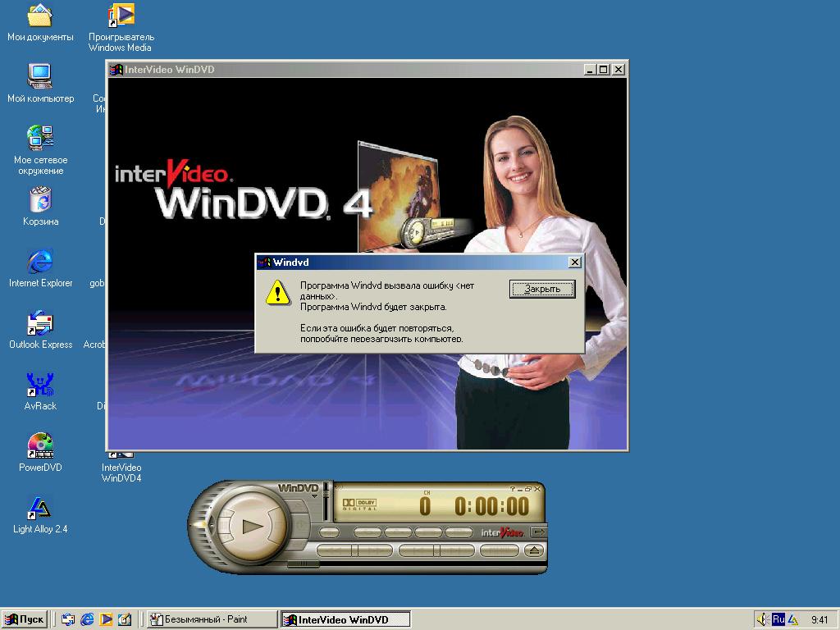Image resolution: width=840 pixels, height=630 pixels.
Task: Open the Ru keyboard language indicator
Action: pyautogui.click(x=778, y=619)
